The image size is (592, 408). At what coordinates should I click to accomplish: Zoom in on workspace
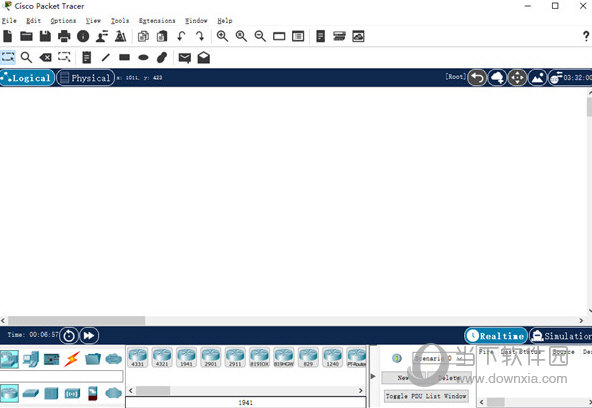[x=222, y=36]
